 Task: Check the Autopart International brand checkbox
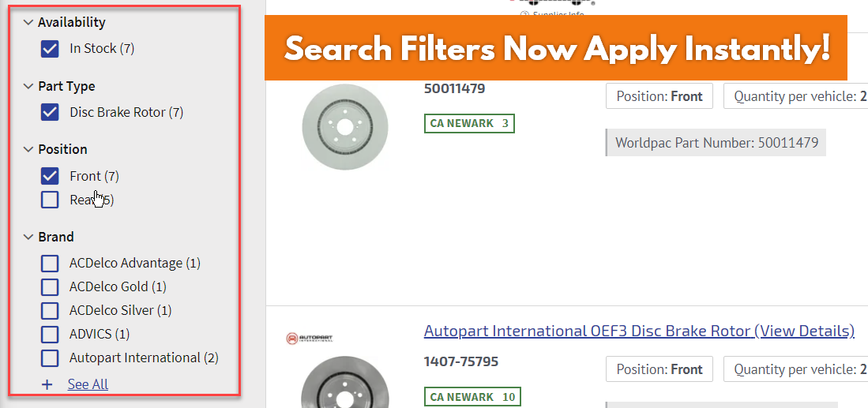[50, 358]
